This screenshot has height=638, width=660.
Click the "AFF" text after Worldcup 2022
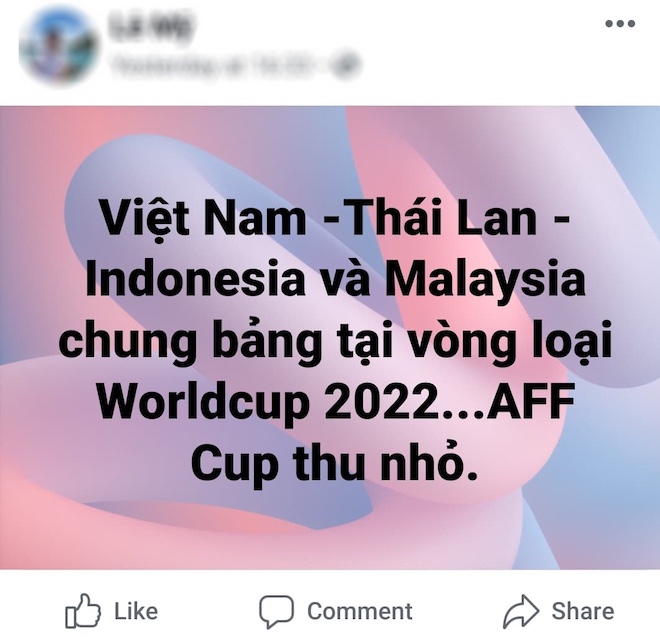click(531, 400)
